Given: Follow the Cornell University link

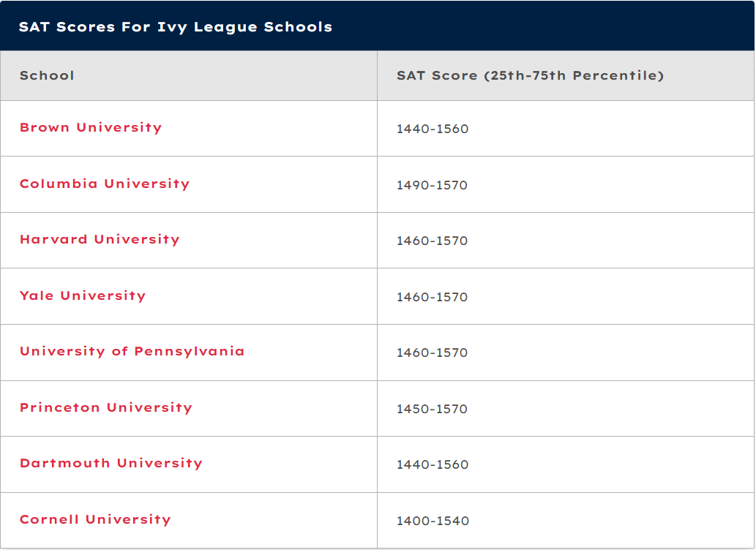Looking at the screenshot, I should pos(95,519).
